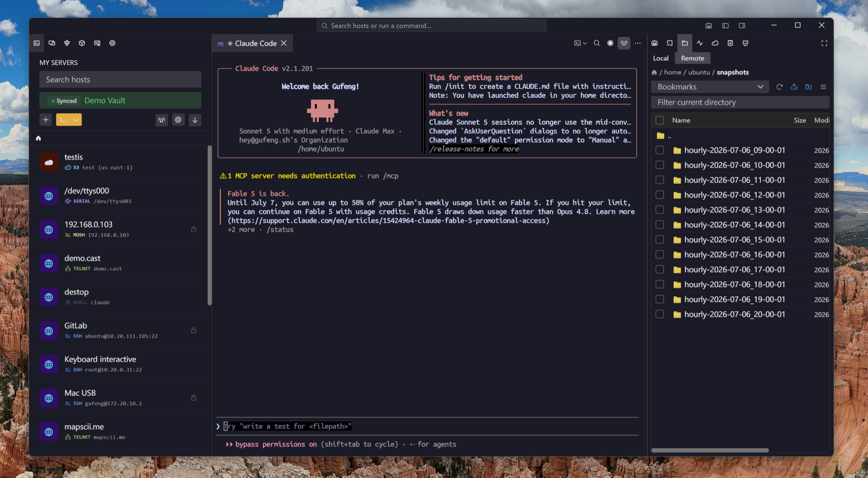Open the new terminal dropdown in terminal toolbar
This screenshot has width=868, height=478.
580,43
